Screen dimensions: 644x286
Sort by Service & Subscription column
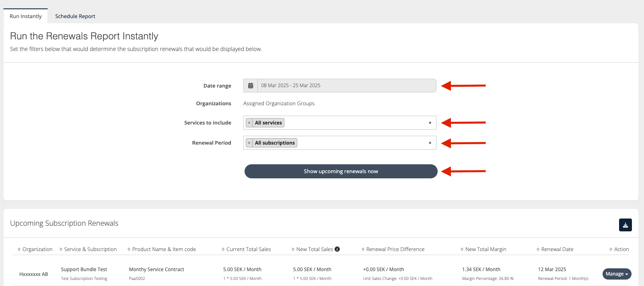pyautogui.click(x=90, y=249)
